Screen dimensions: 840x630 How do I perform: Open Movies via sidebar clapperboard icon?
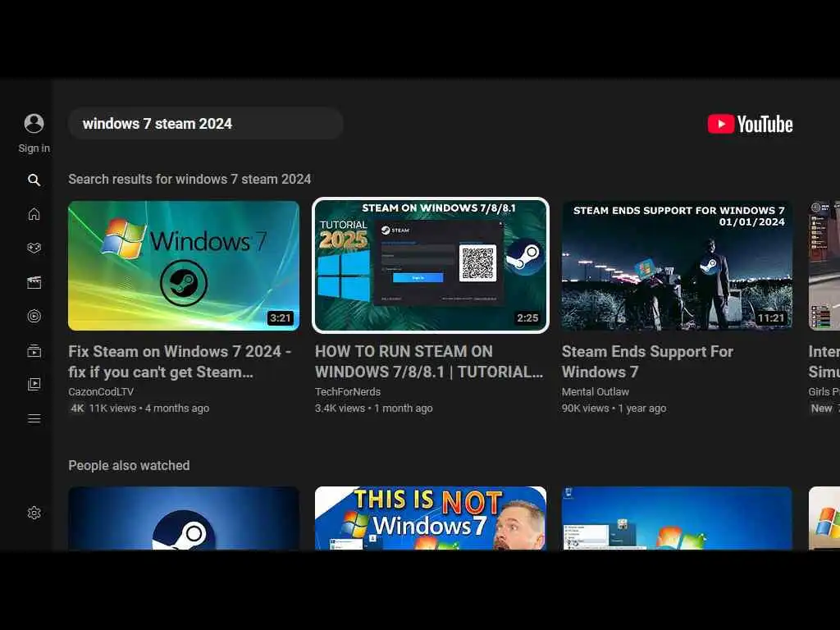coord(34,282)
